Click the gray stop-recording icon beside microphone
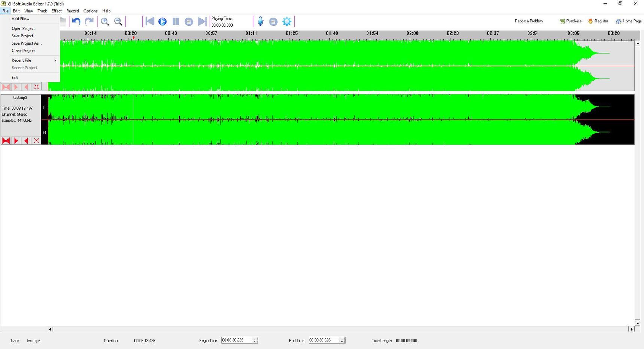Viewport: 644px width, 349px height. [x=273, y=22]
